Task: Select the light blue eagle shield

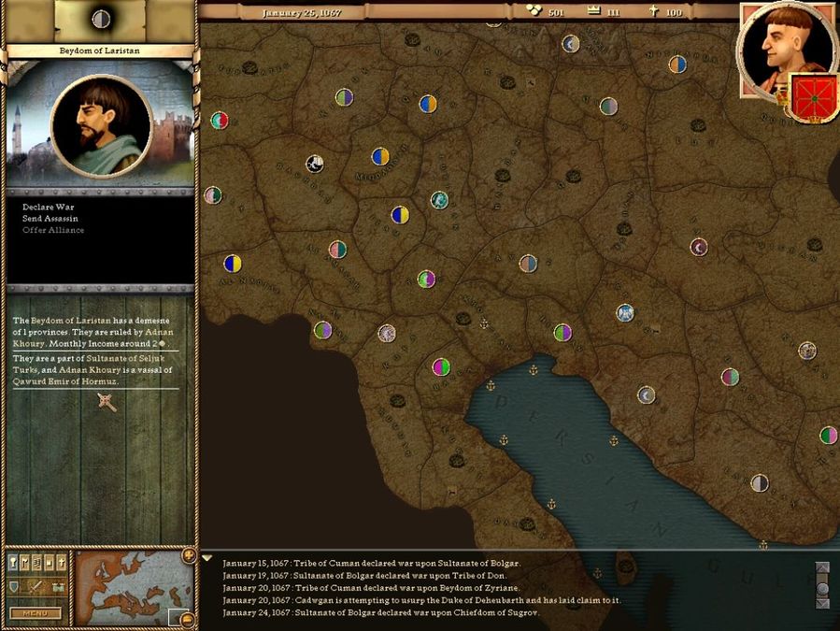Action: pos(625,312)
